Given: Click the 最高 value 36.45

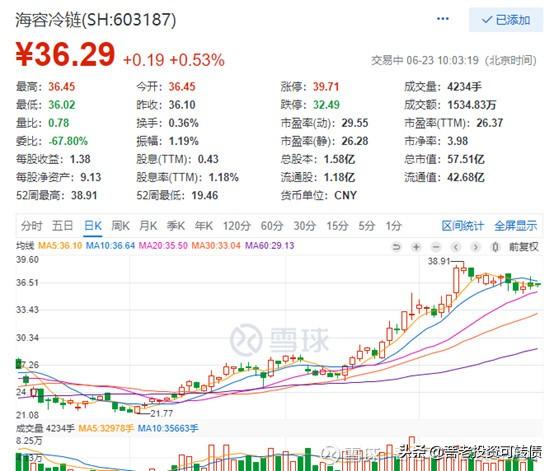Looking at the screenshot, I should pos(62,87).
